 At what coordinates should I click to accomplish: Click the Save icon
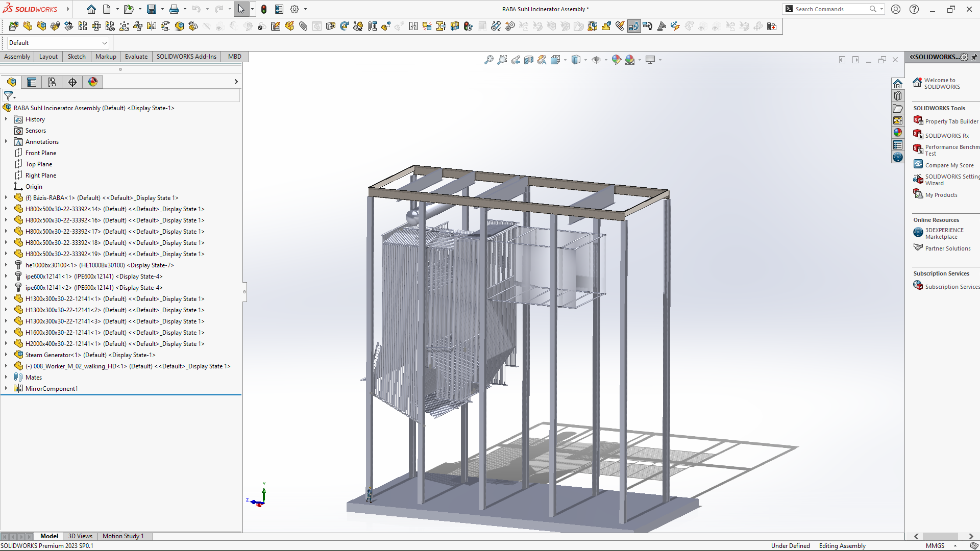152,9
